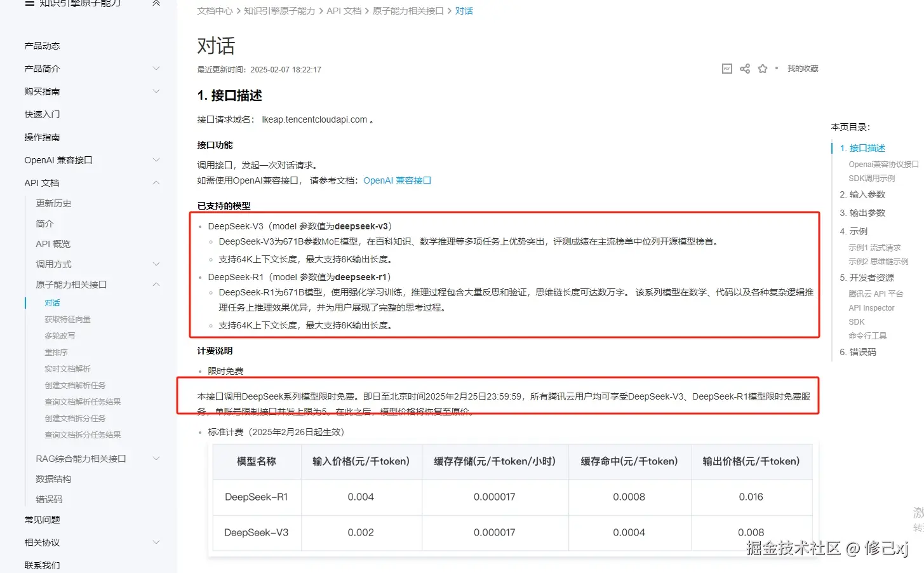The height and width of the screenshot is (573, 924).
Task: Select 获取特征向量 tree item
Action: tap(67, 320)
